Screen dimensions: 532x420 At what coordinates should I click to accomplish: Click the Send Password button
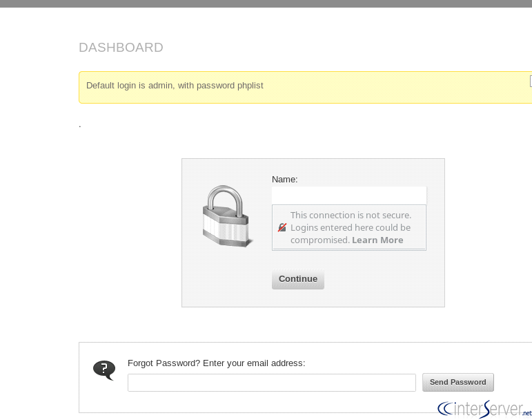click(458, 382)
